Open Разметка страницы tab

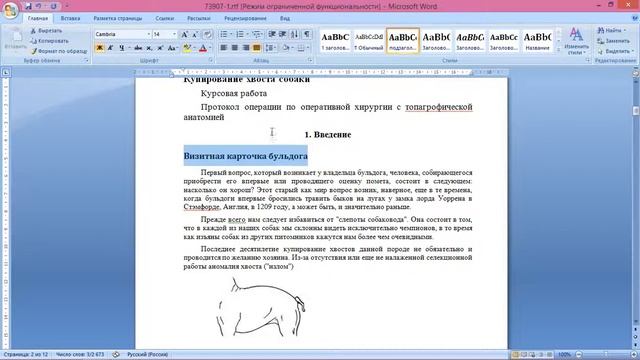tap(118, 18)
